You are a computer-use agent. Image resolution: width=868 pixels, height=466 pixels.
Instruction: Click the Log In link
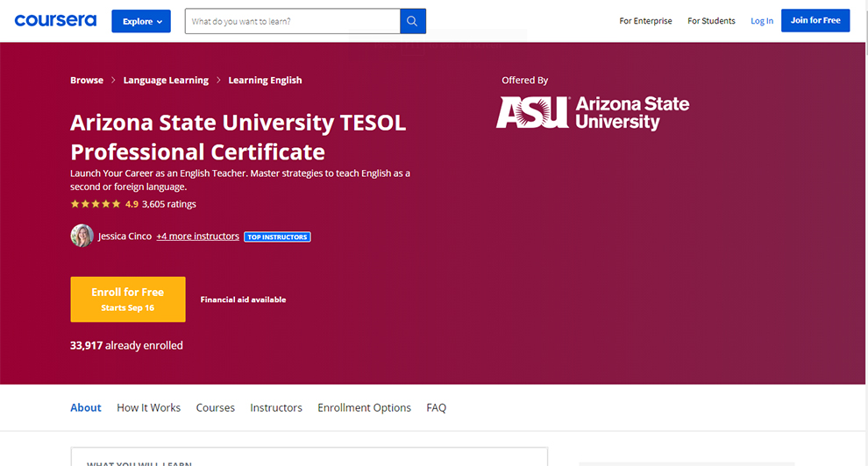point(762,21)
